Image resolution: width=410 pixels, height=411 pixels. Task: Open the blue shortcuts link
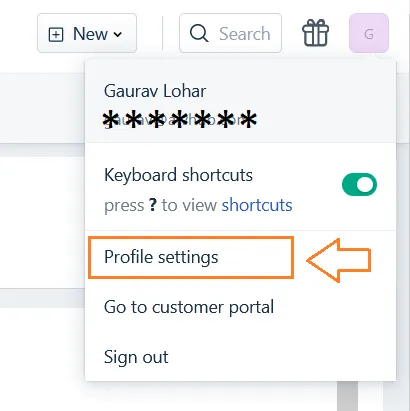coord(257,205)
